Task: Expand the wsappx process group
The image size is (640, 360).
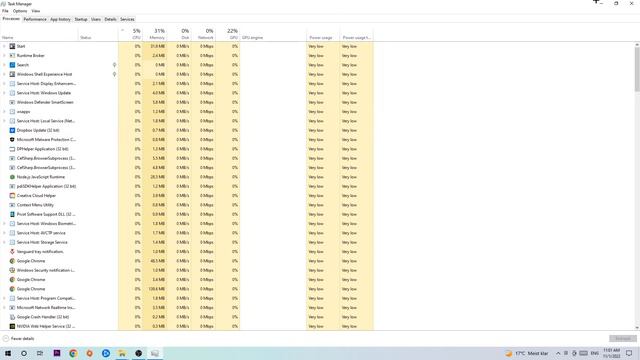Action: (x=4, y=111)
